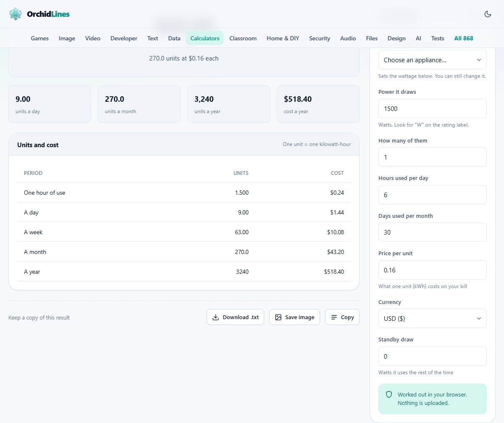Click the OrchidLines flower logo
The image size is (504, 423).
[16, 14]
